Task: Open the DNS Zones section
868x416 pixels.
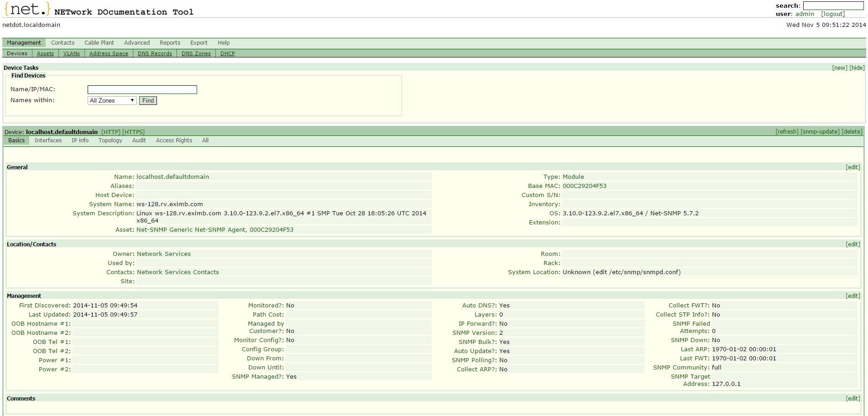Action: (x=195, y=53)
